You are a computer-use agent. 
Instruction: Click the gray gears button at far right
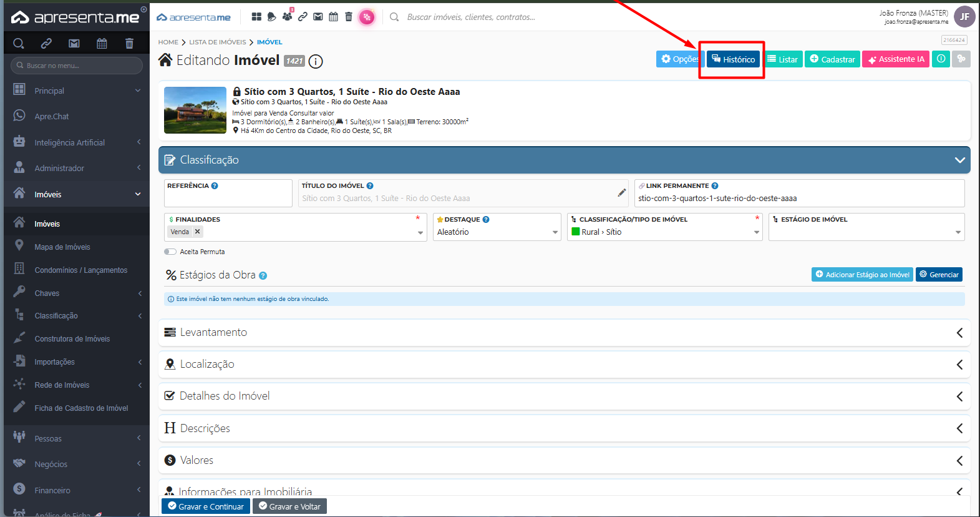tap(961, 59)
